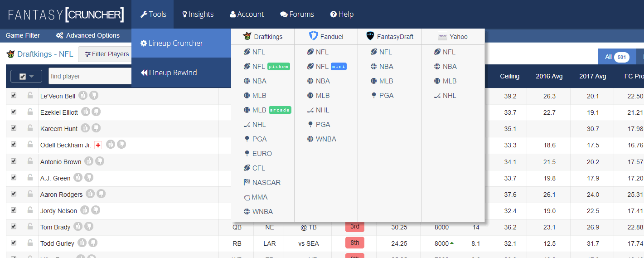This screenshot has height=258, width=644.
Task: Choose Draftkings EURO
Action: click(257, 153)
